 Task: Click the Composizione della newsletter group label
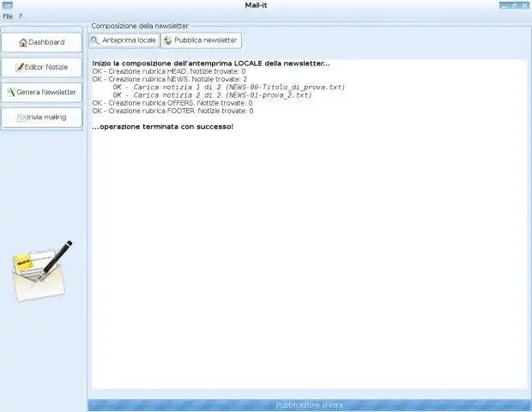tap(140, 26)
